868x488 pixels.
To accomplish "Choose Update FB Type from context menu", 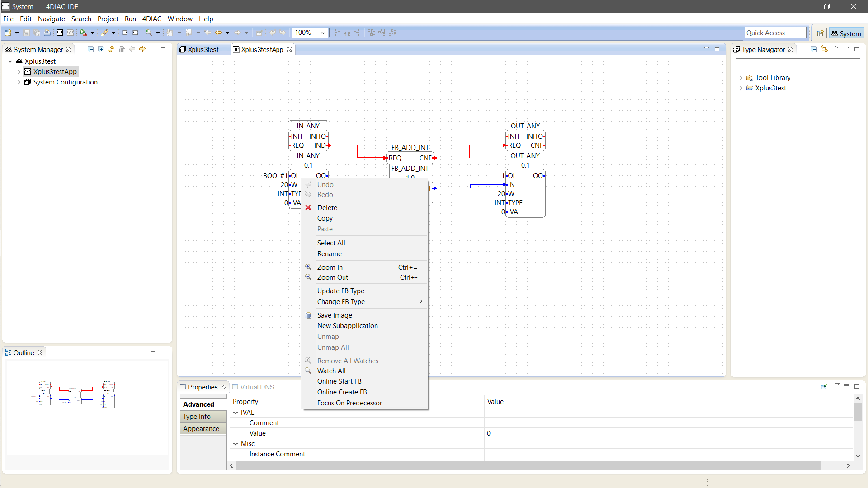I will (x=365, y=291).
